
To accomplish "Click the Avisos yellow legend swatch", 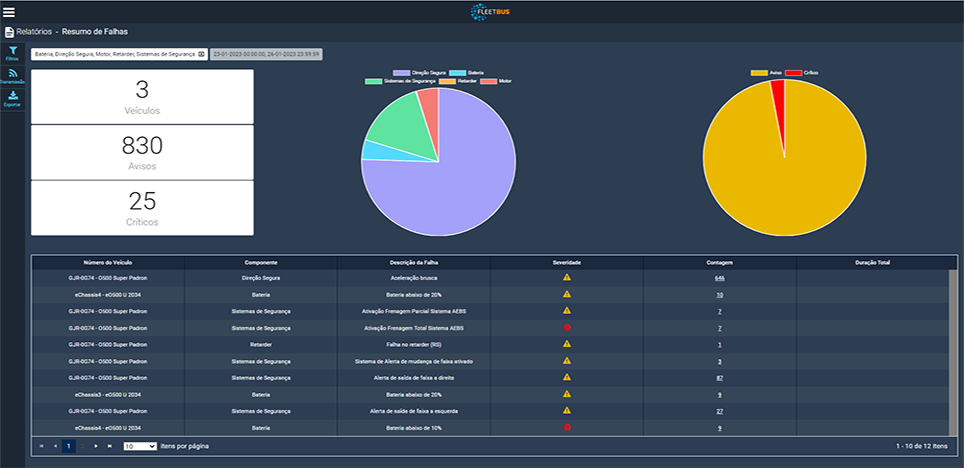I will (x=759, y=73).
